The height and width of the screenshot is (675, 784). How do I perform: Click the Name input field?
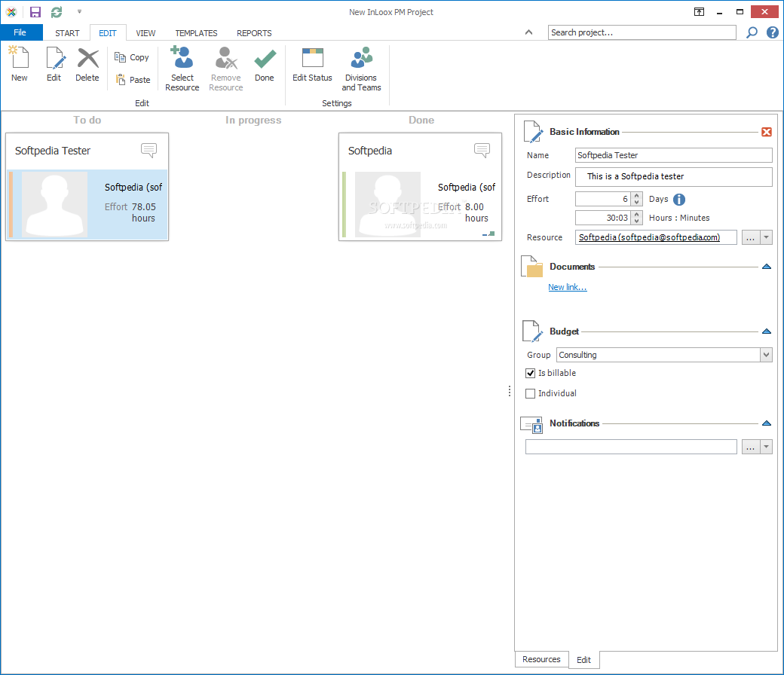[673, 155]
